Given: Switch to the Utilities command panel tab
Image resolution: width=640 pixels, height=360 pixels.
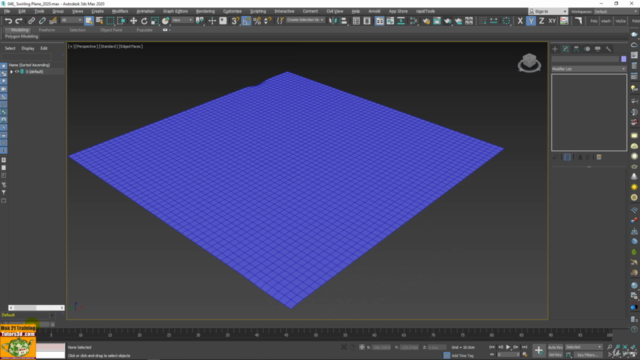Looking at the screenshot, I should tap(608, 49).
